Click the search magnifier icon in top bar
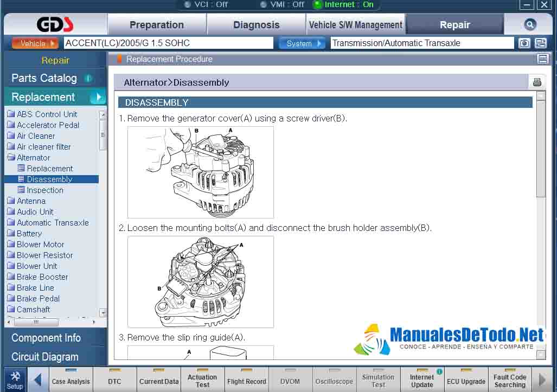The height and width of the screenshot is (392, 557). 530,24
